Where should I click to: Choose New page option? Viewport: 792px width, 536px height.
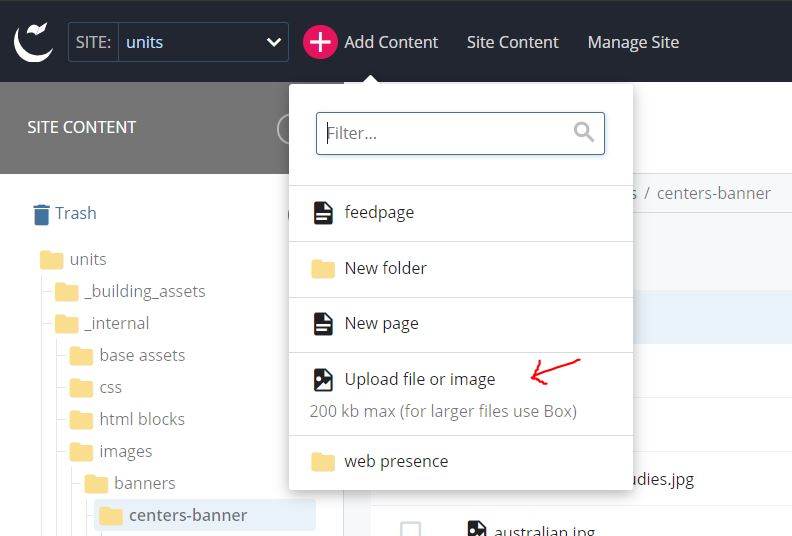point(461,324)
